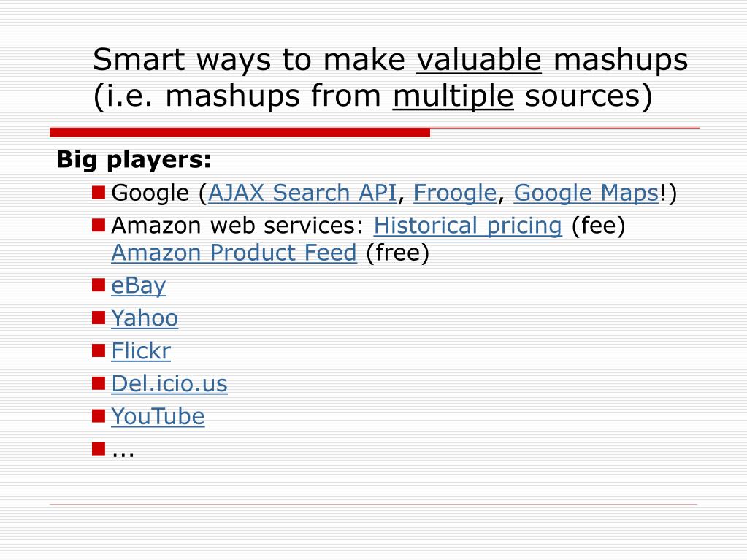This screenshot has height=560, width=747.
Task: Click the underlined word 'valuable' in title
Action: point(479,60)
